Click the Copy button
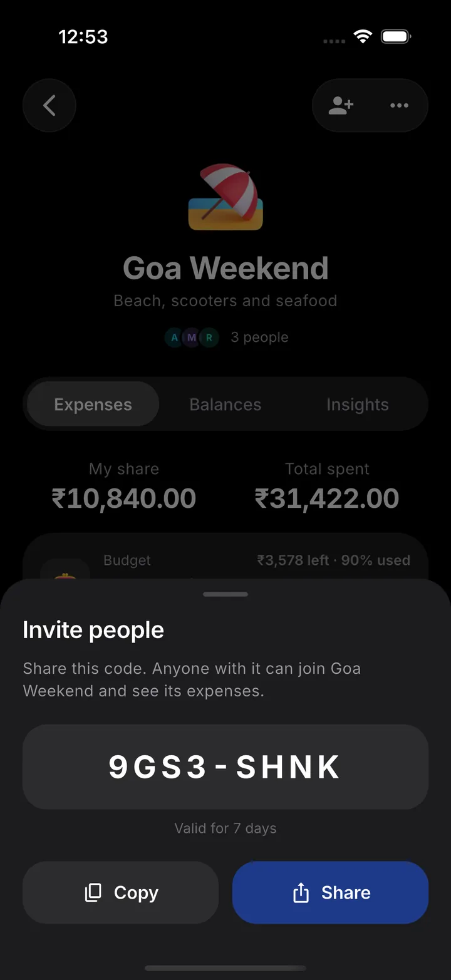Image resolution: width=451 pixels, height=980 pixels. [120, 892]
